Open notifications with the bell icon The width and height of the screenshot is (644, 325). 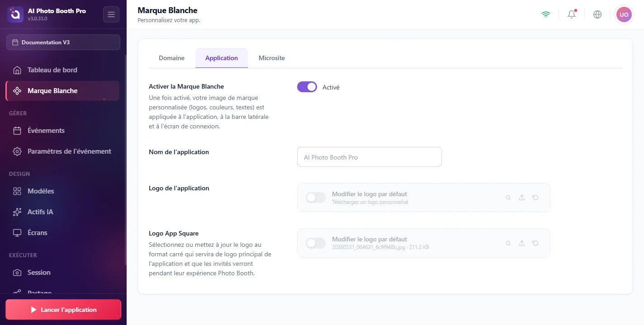point(572,14)
